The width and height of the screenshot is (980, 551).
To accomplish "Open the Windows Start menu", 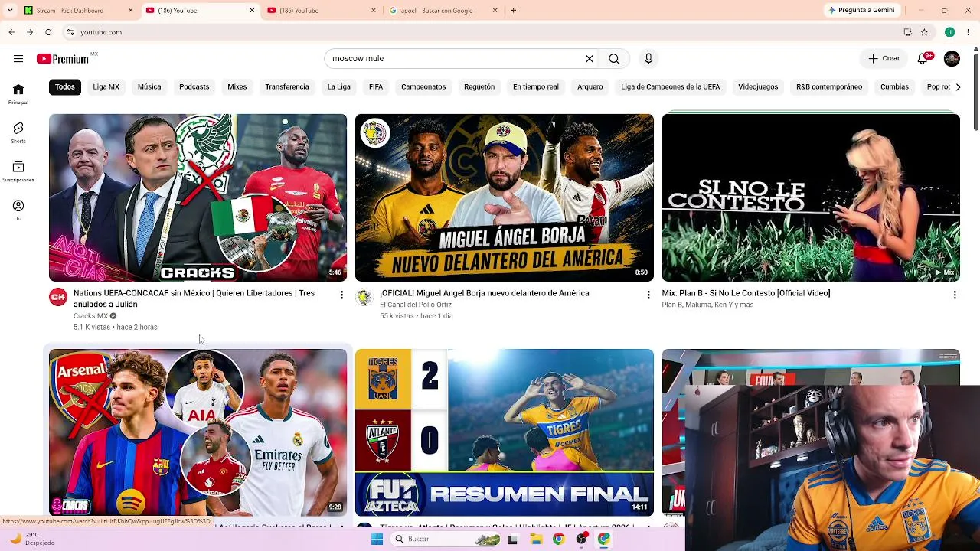I will tap(377, 539).
